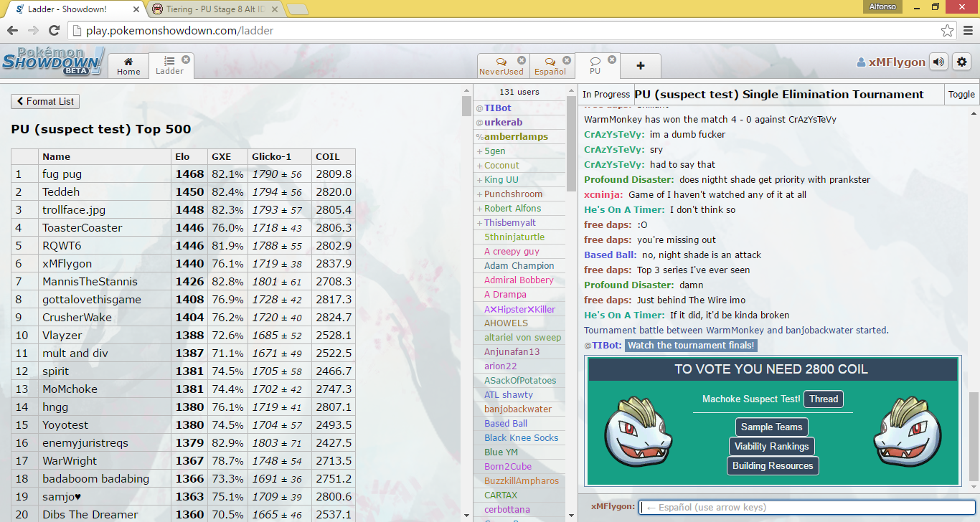
Task: Close the Español chat room tab
Action: point(567,60)
